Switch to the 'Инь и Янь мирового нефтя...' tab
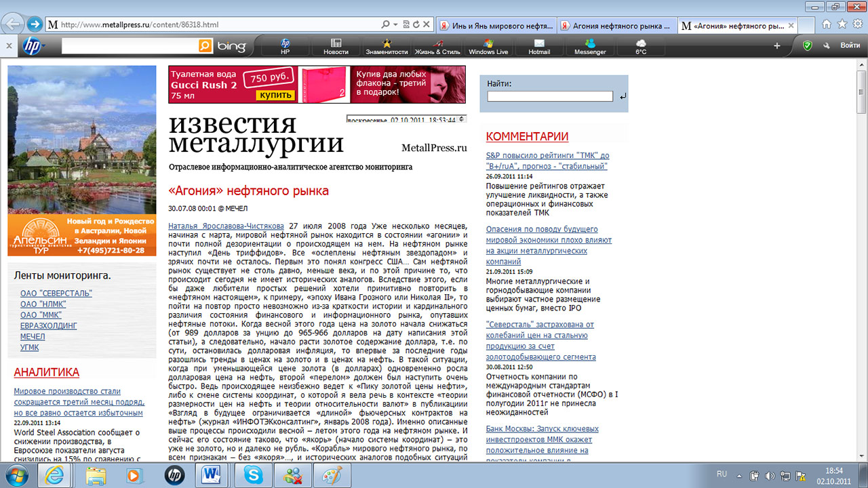 [496, 26]
